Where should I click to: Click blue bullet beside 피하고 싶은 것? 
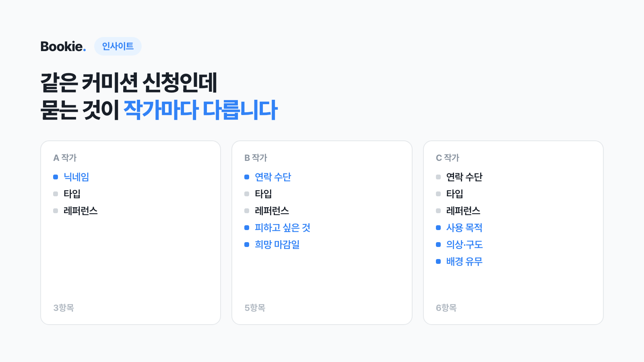(247, 228)
